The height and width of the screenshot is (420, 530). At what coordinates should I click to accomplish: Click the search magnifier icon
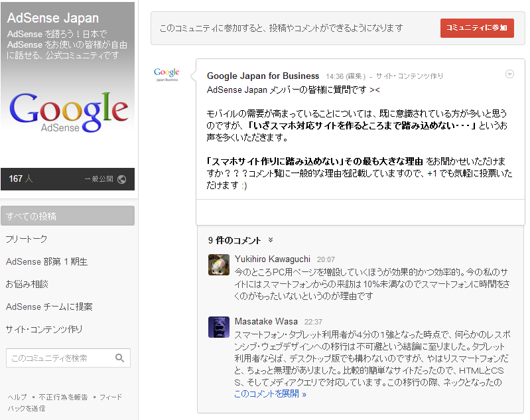pyautogui.click(x=119, y=358)
